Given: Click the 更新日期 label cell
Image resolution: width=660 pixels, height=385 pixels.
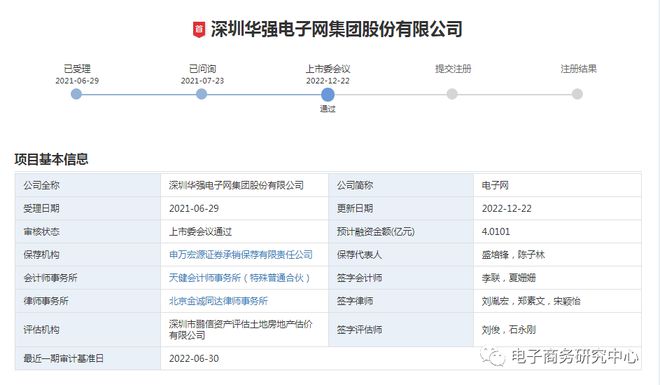Looking at the screenshot, I should coord(401,208).
